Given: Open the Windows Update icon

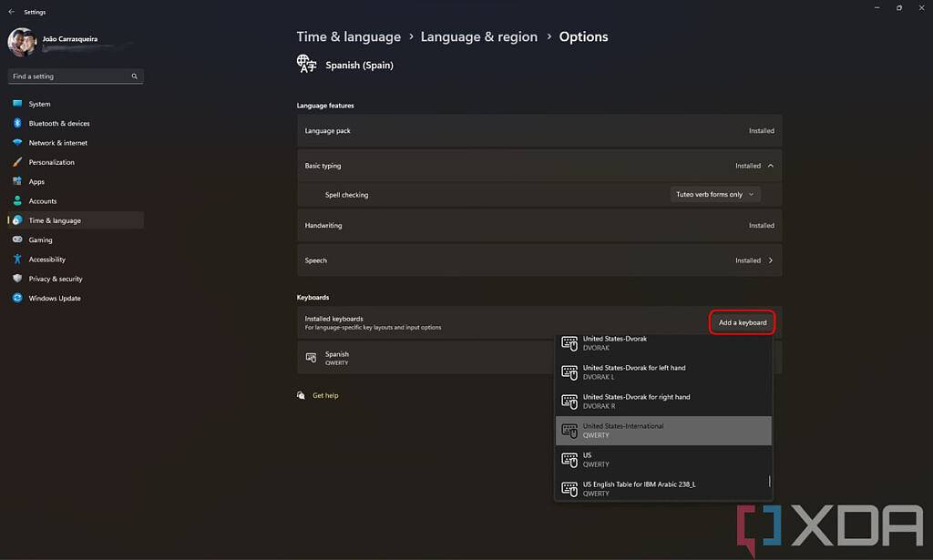Looking at the screenshot, I should (17, 298).
